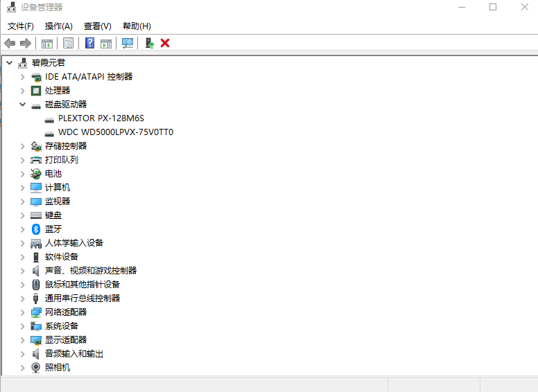This screenshot has height=392, width=538.
Task: Select PLEXTOR PX-128M6S disk entry
Action: tap(101, 118)
